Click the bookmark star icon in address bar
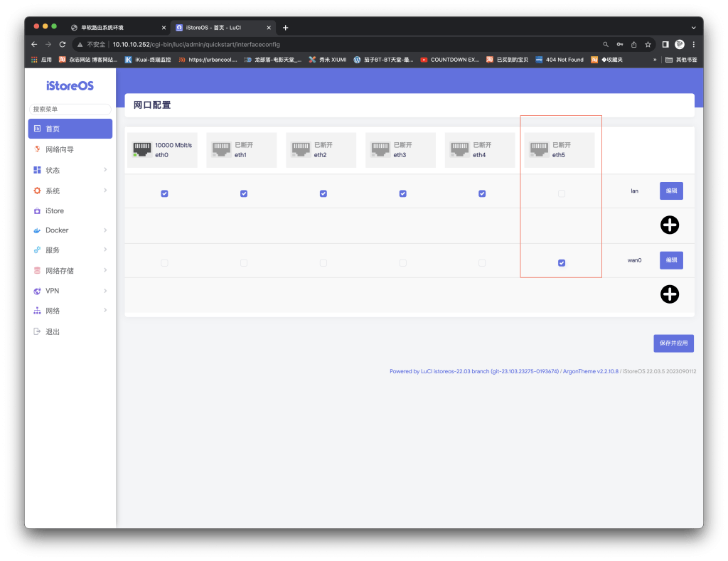 648,44
